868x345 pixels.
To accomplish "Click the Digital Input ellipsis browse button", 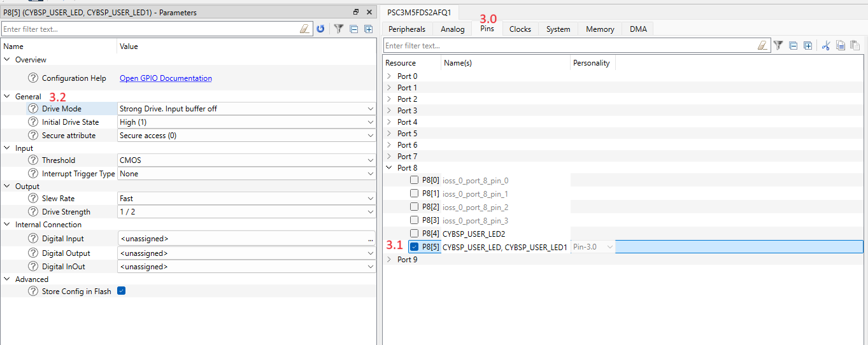I will coord(370,239).
